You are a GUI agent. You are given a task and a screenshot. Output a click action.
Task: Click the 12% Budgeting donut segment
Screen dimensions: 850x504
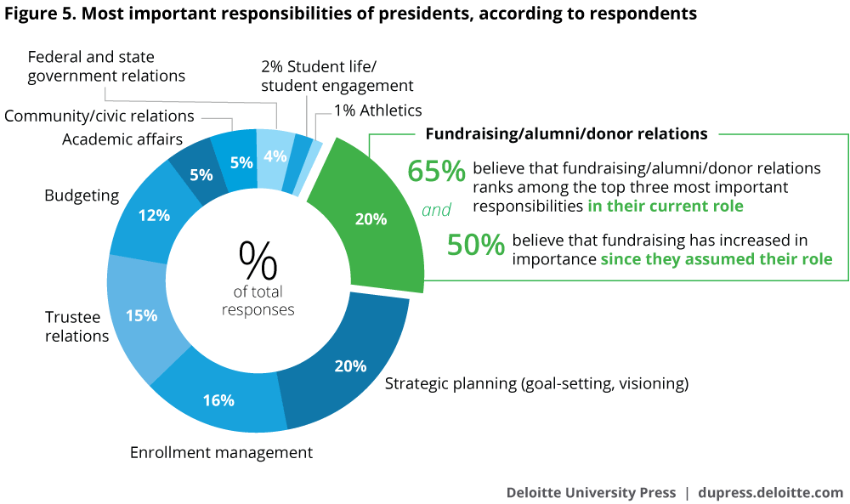point(153,216)
